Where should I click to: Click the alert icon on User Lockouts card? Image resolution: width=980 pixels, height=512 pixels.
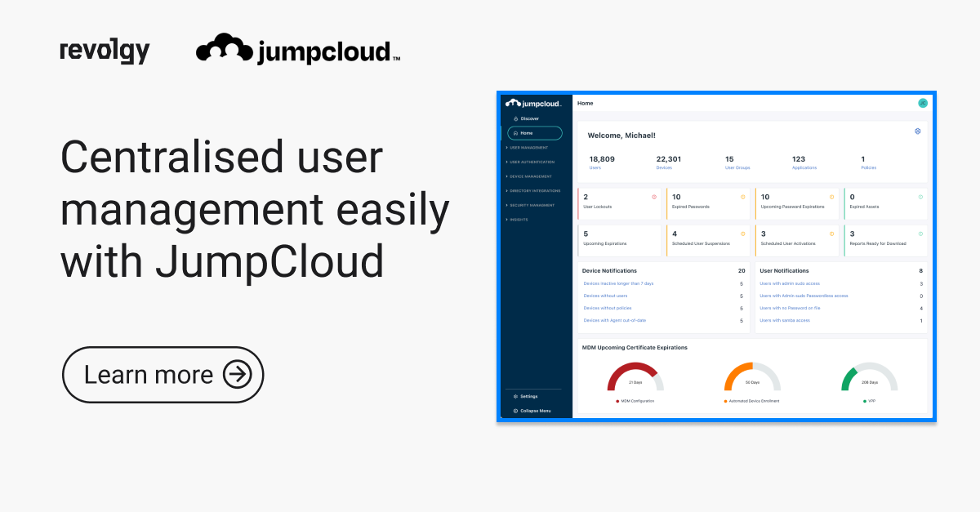click(654, 197)
